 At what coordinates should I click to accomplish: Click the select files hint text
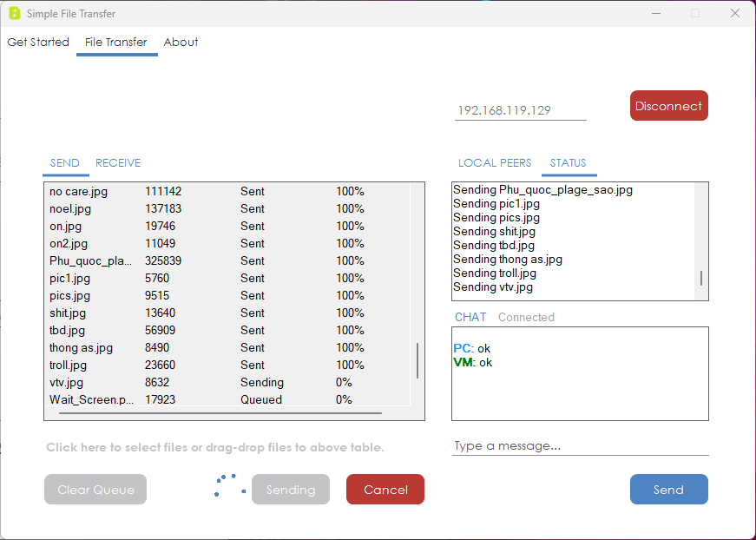click(215, 447)
